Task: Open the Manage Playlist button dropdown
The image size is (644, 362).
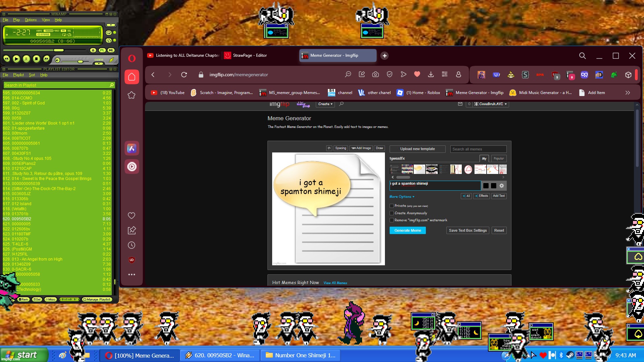Action: 97,299
